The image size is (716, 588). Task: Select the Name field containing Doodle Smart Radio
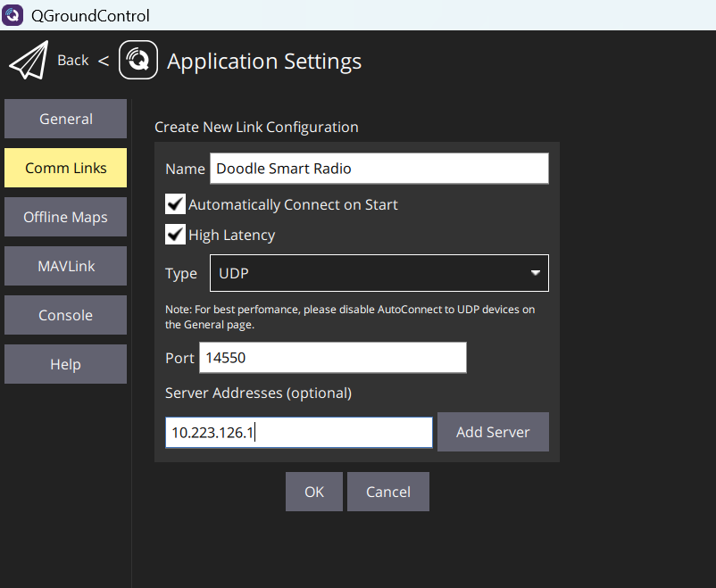pos(379,168)
